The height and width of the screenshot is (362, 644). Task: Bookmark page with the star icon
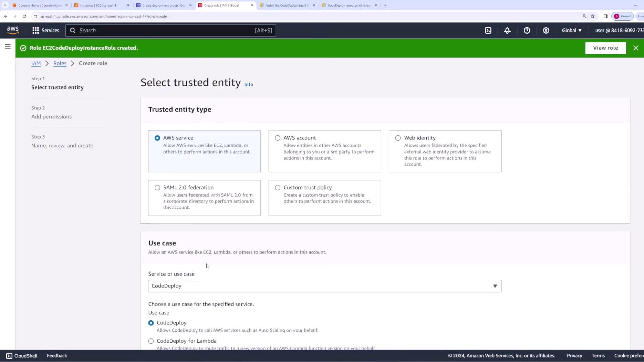pos(593,16)
